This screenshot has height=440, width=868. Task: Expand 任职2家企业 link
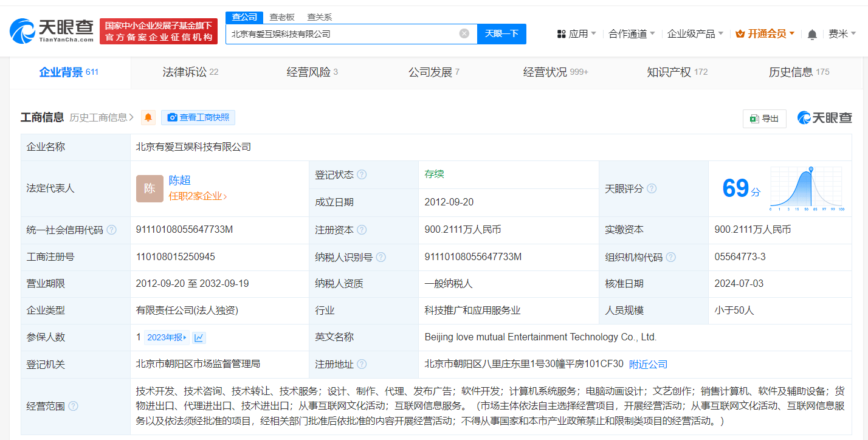coord(198,196)
